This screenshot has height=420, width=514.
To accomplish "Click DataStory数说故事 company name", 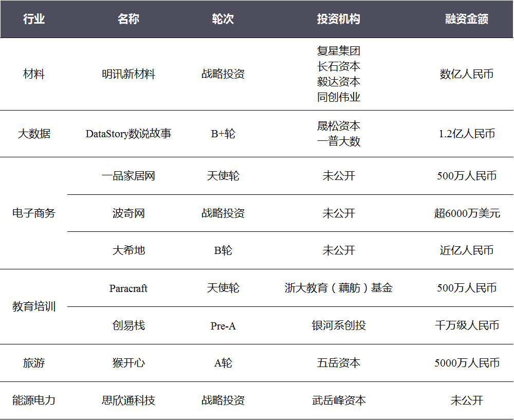I will click(x=128, y=134).
